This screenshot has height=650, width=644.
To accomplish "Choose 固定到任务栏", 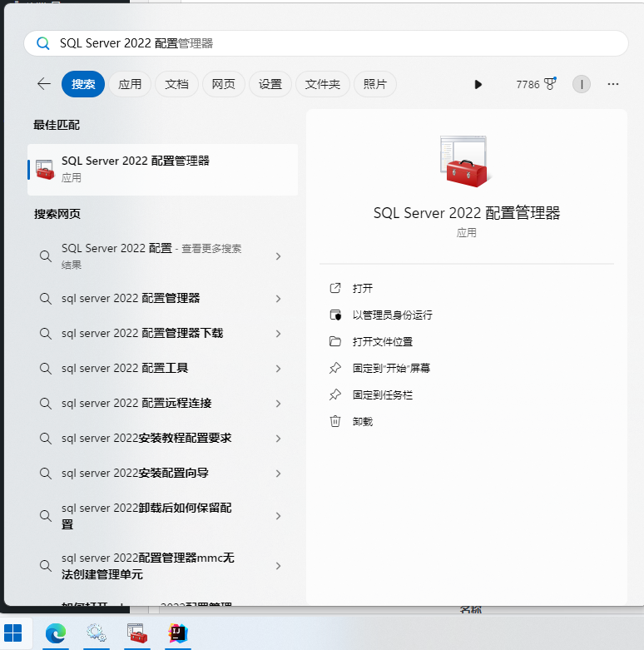I will [x=383, y=394].
